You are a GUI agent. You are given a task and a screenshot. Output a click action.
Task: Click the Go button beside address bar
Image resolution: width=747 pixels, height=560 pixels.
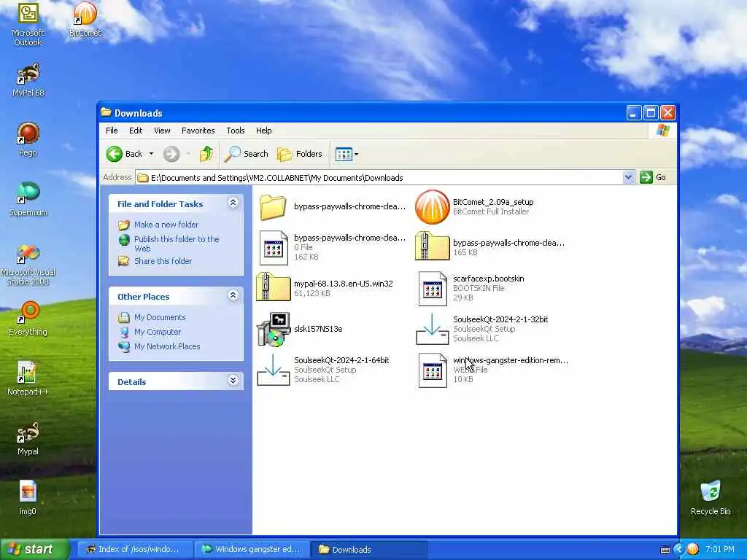point(653,177)
